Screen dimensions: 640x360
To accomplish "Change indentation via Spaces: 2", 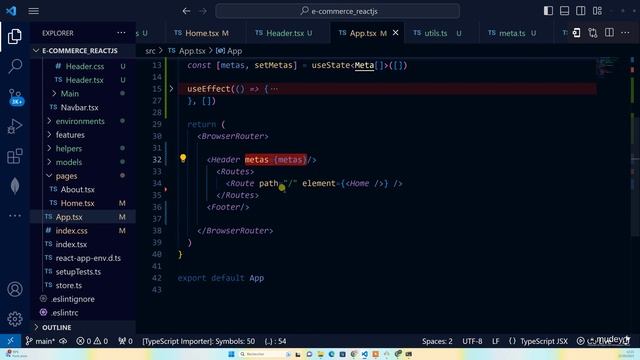I will (437, 341).
